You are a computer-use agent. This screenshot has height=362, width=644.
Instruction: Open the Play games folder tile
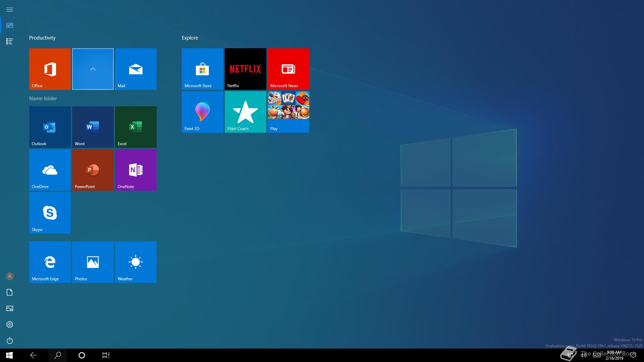click(x=288, y=112)
